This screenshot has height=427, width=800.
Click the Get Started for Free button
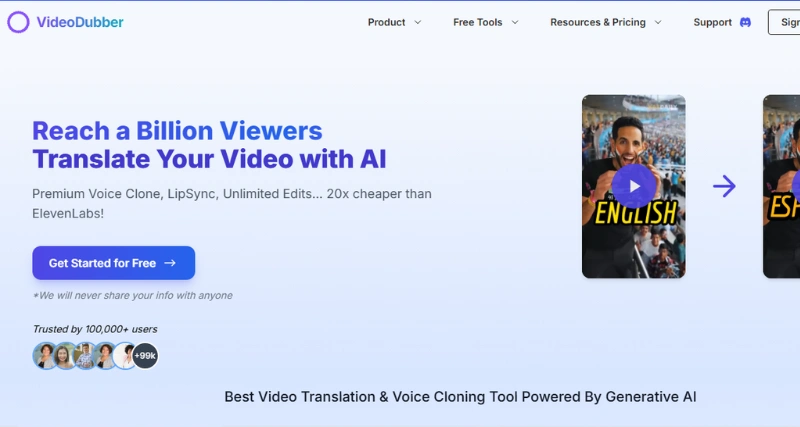pos(114,263)
